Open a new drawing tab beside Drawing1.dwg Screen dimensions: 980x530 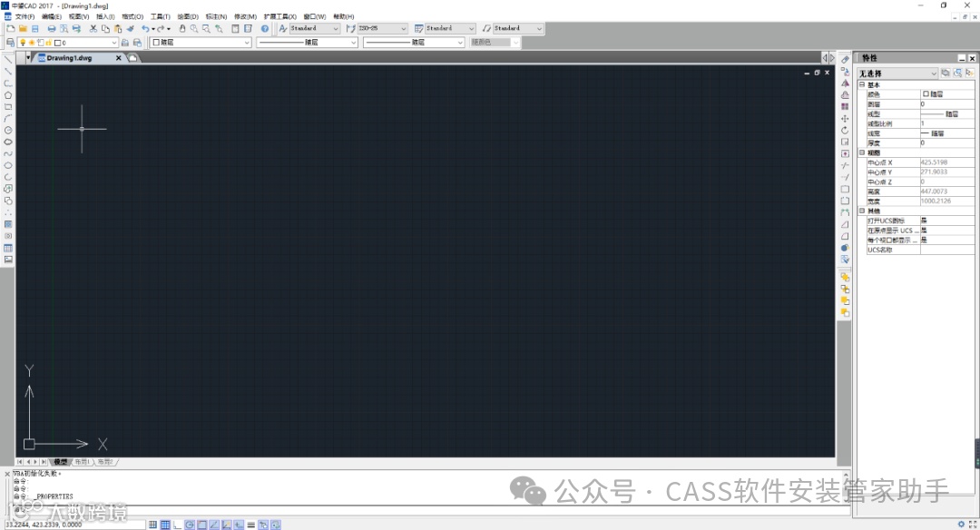click(133, 58)
